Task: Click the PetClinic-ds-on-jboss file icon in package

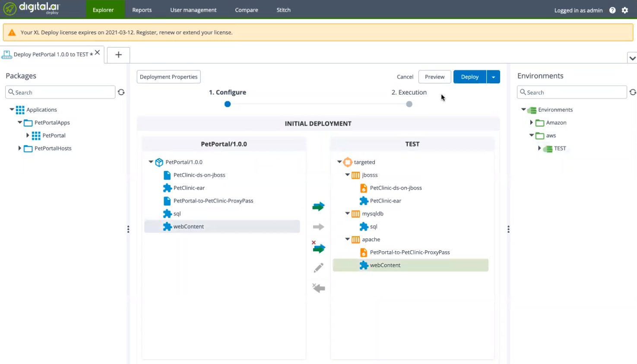Action: [x=167, y=175]
